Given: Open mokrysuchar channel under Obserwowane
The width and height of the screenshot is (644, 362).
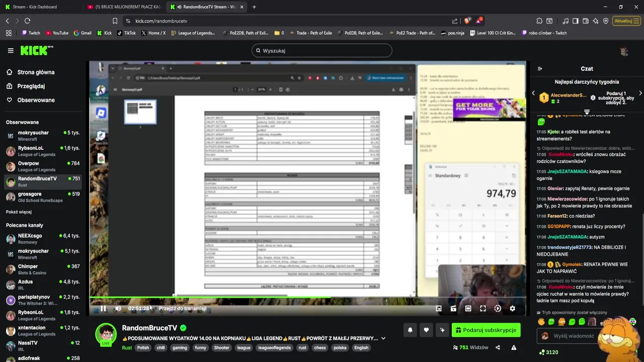Looking at the screenshot, I should pos(43,135).
